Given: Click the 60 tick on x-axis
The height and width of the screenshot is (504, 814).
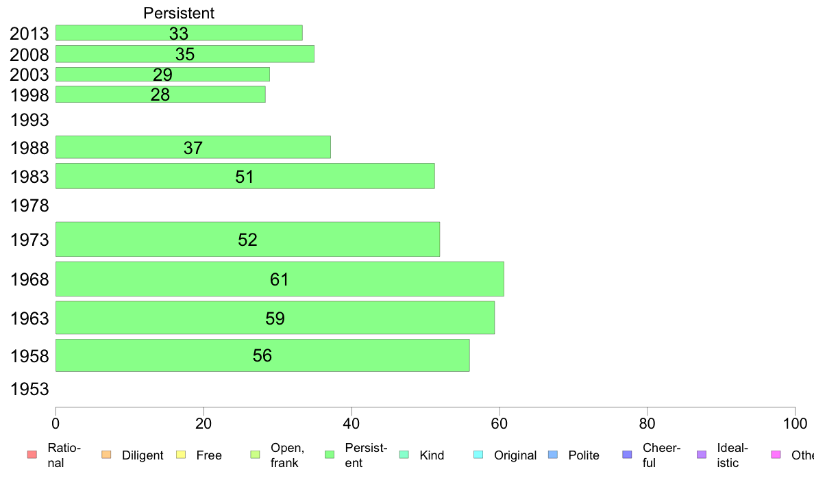Looking at the screenshot, I should point(499,424).
